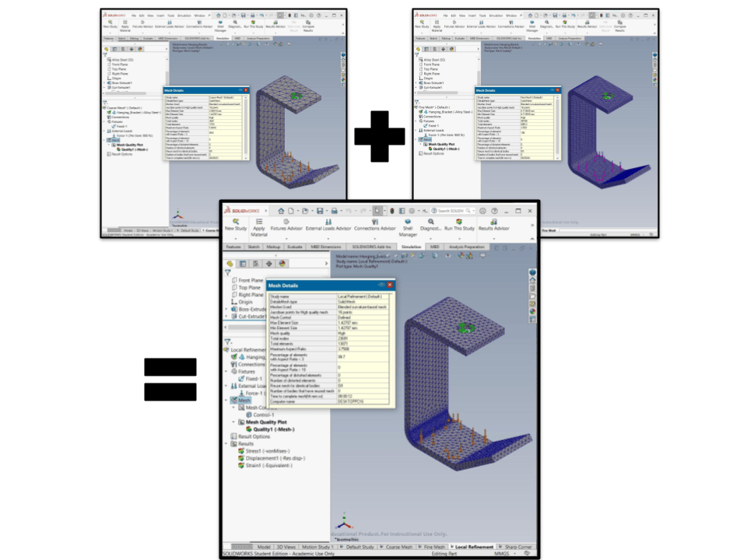
Task: Switch to Sketch tab in bottom window
Action: click(254, 247)
